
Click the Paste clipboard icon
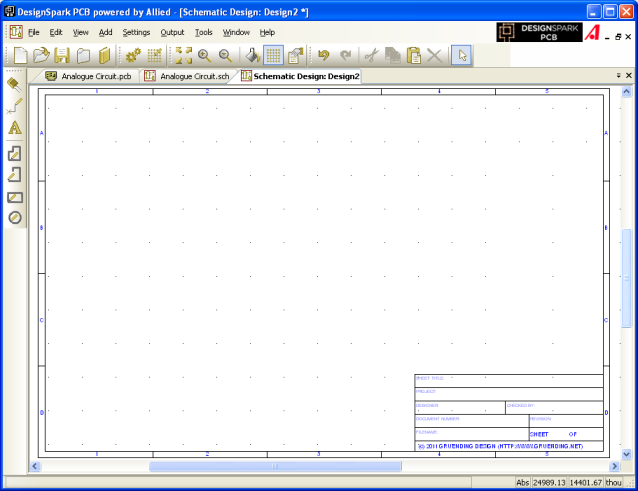(413, 56)
